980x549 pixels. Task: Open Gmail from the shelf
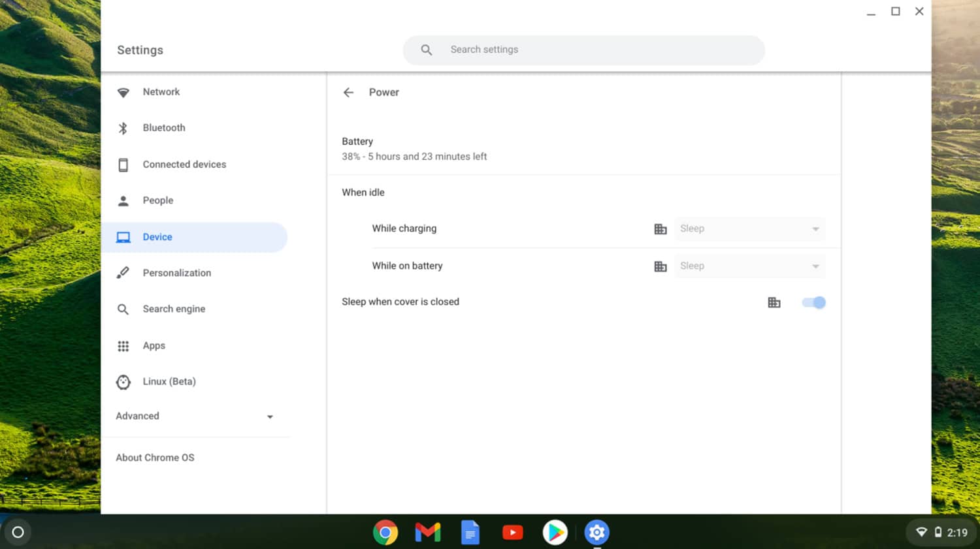(428, 533)
